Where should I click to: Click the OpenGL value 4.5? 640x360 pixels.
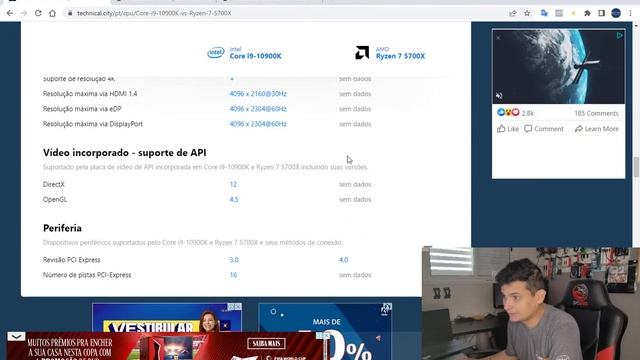click(234, 200)
